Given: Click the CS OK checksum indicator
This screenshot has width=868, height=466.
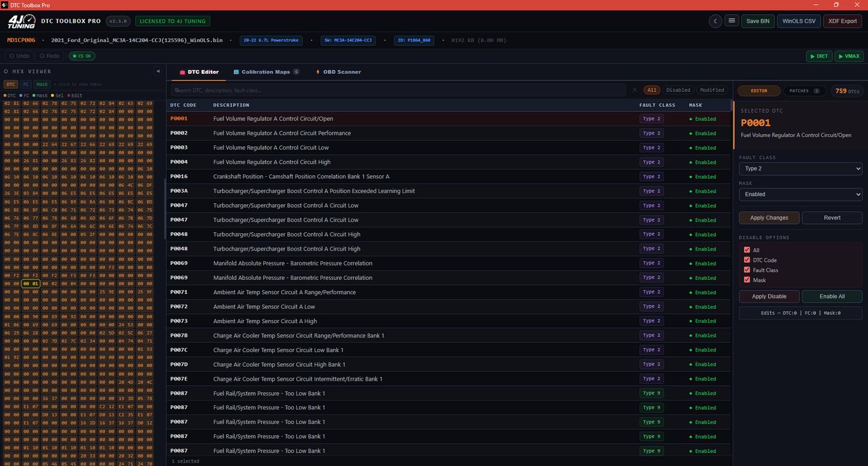Looking at the screenshot, I should tap(82, 56).
